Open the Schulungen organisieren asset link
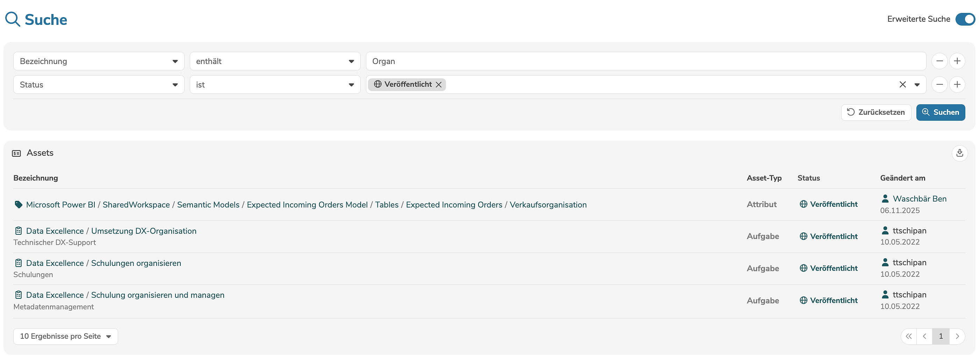Image resolution: width=980 pixels, height=359 pixels. pyautogui.click(x=136, y=263)
